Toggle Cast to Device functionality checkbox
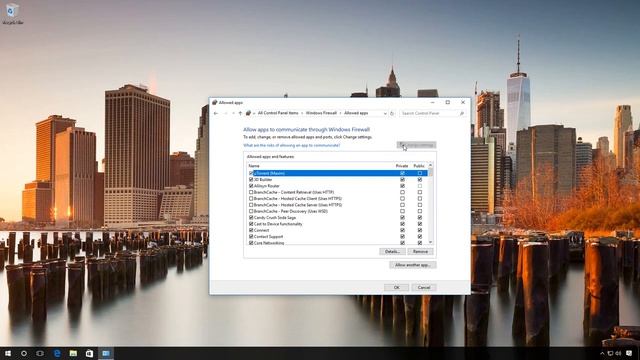The image size is (640, 360). point(251,224)
